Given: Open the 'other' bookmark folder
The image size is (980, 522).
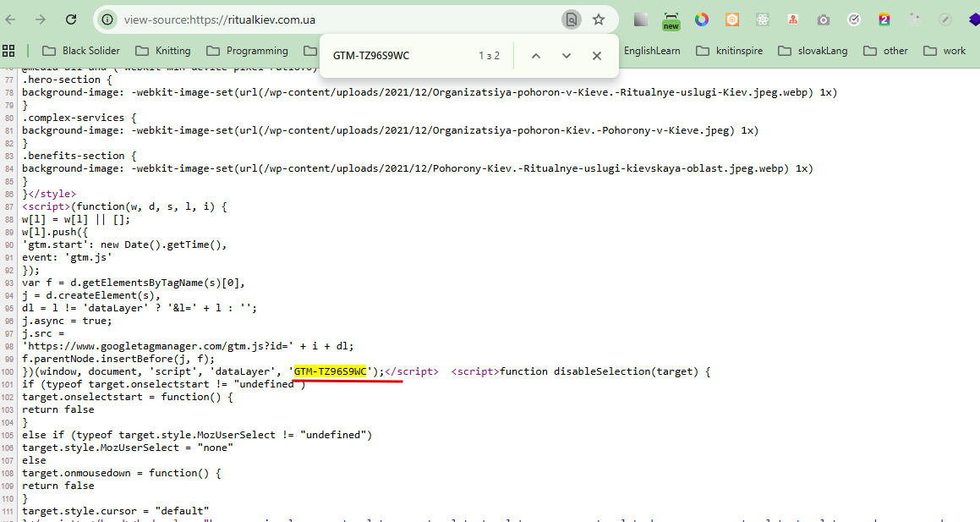Looking at the screenshot, I should 885,51.
